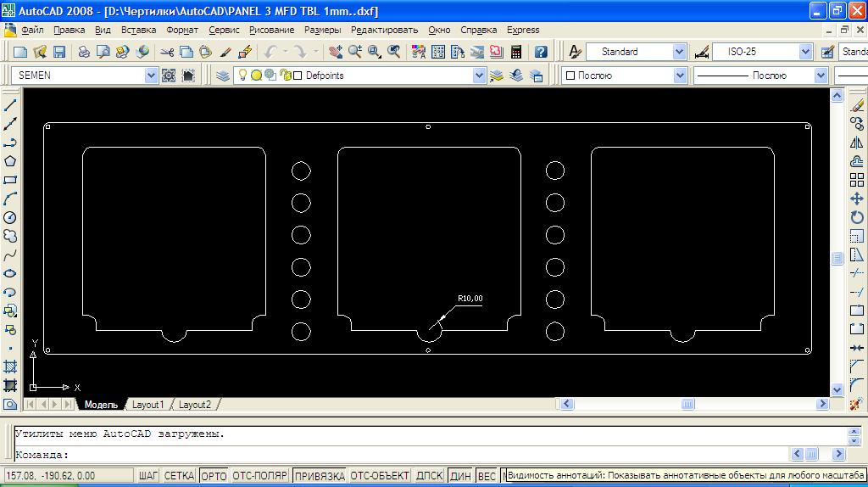Expand the Undo history arrow

click(x=286, y=52)
